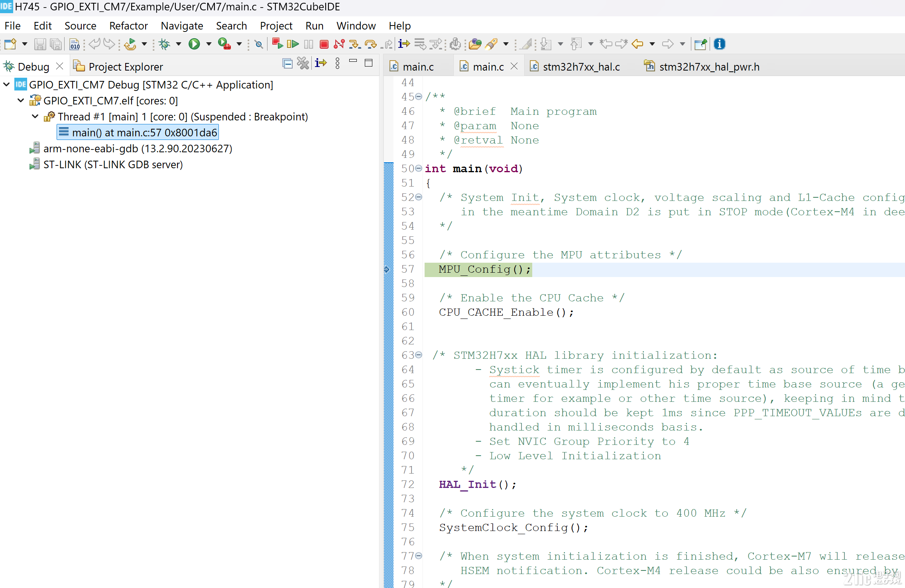The width and height of the screenshot is (905, 588).
Task: Fold main function at line 50
Action: point(418,168)
